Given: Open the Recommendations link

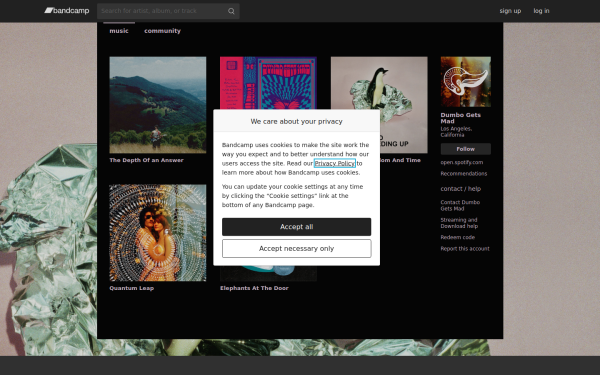Looking at the screenshot, I should tap(463, 174).
